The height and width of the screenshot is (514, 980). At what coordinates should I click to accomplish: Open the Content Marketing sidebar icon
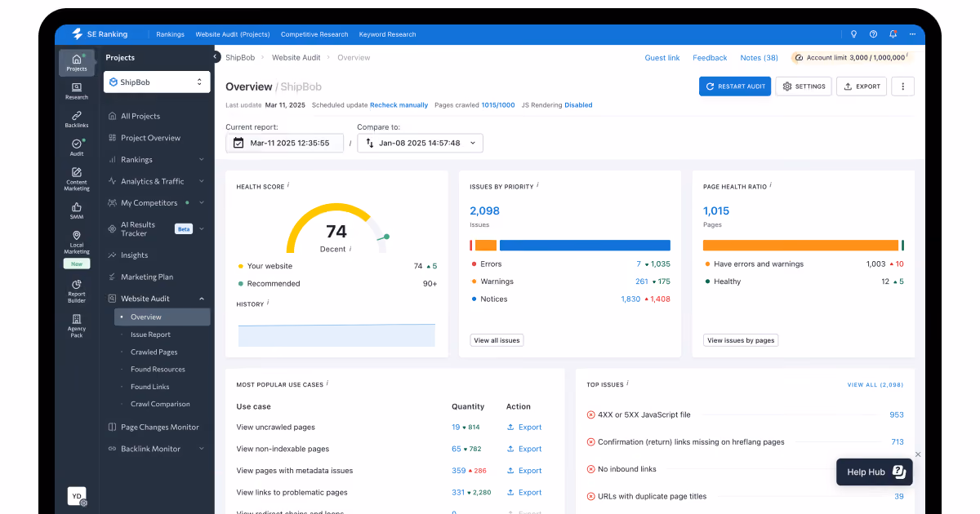(77, 179)
